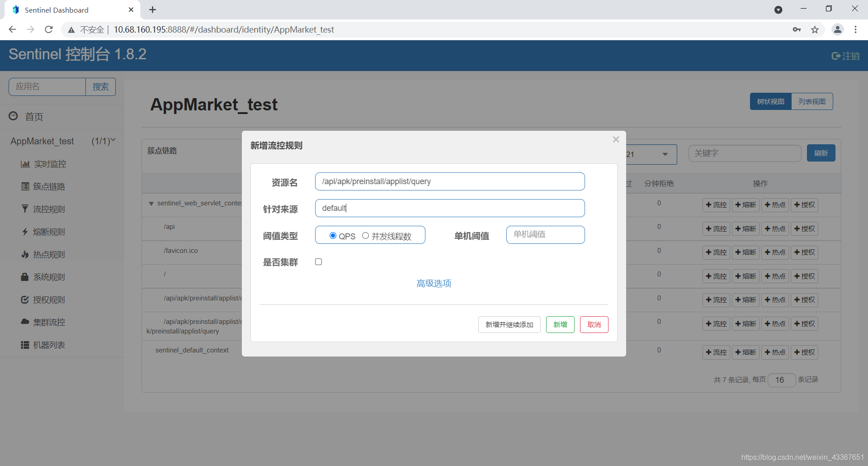Image resolution: width=868 pixels, height=466 pixels.
Task: Switch to 列表视图 list view
Action: [x=812, y=101]
